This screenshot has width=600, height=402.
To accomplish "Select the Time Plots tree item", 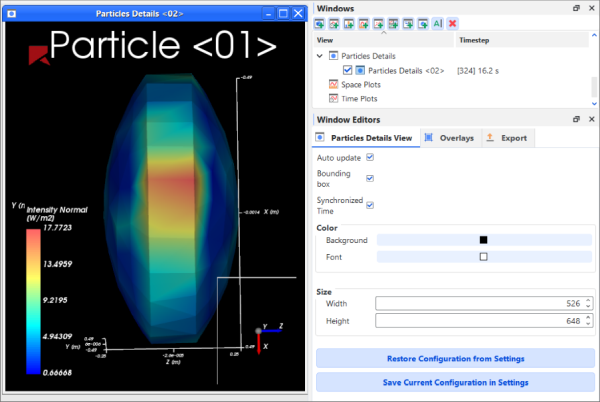I will [348, 99].
